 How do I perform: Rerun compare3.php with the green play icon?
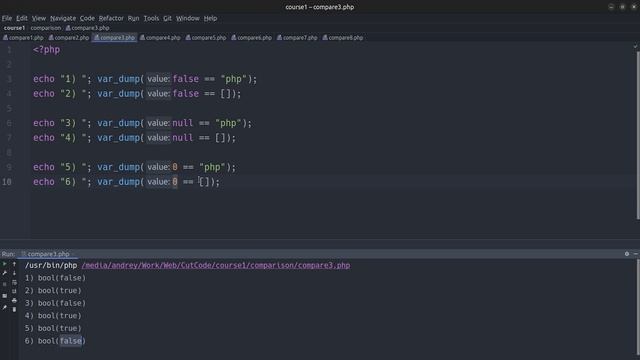tap(4, 264)
